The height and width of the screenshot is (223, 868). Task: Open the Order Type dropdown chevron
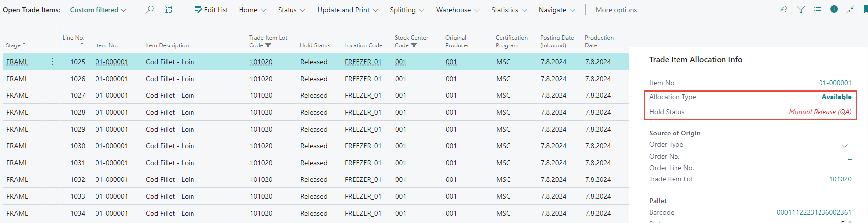[845, 146]
